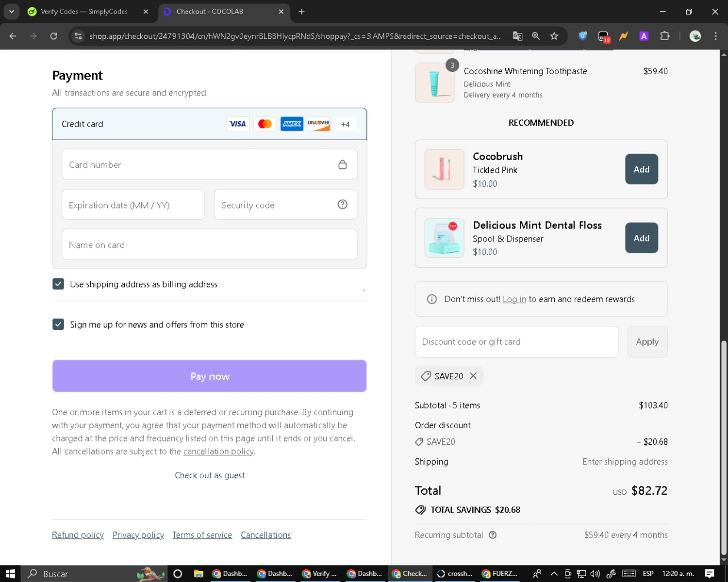Open extension with red 18 badge
Screen dimensions: 728x582
604,37
